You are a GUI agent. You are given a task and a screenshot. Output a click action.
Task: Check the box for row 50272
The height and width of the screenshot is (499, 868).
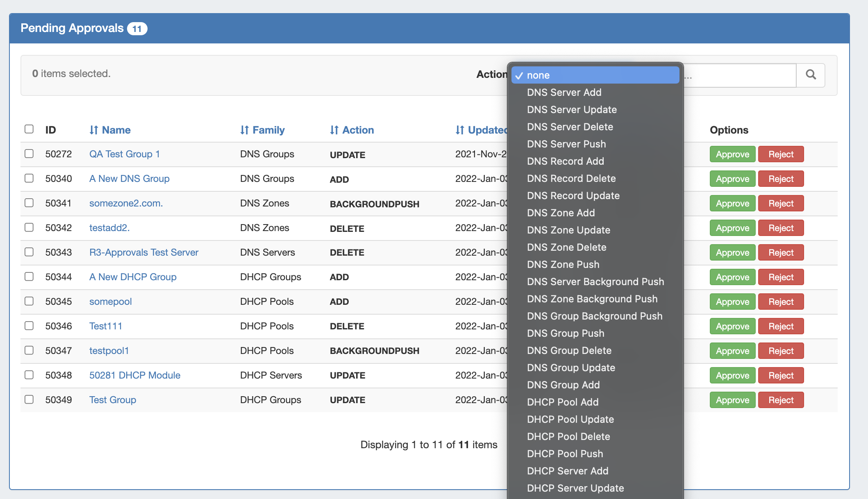(x=29, y=154)
